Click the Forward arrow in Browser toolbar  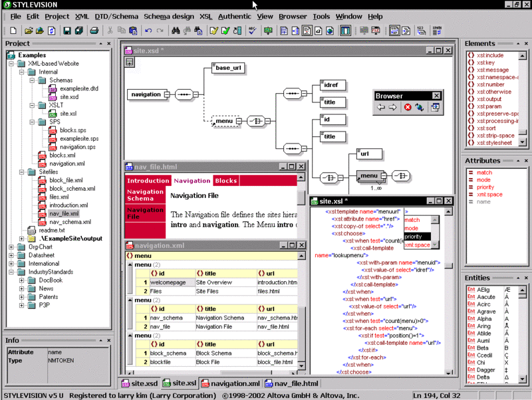pos(392,108)
